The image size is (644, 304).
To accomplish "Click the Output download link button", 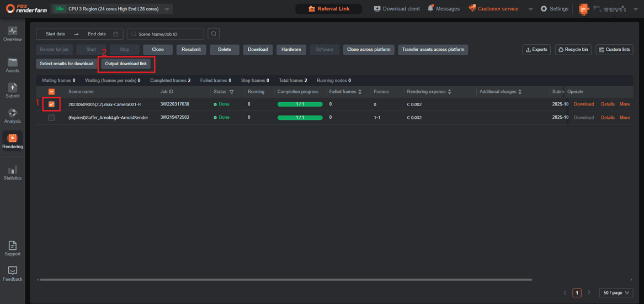I will pos(126,64).
